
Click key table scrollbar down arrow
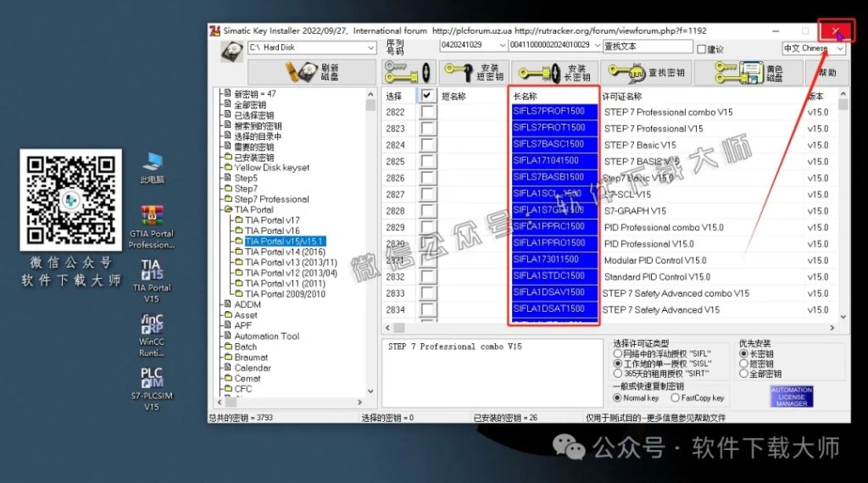[x=843, y=317]
